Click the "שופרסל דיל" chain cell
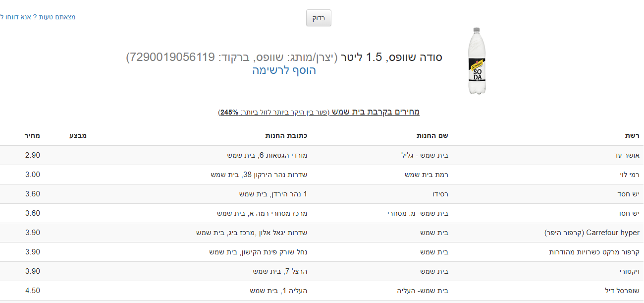Viewport: 644px width, 303px height. (x=622, y=291)
